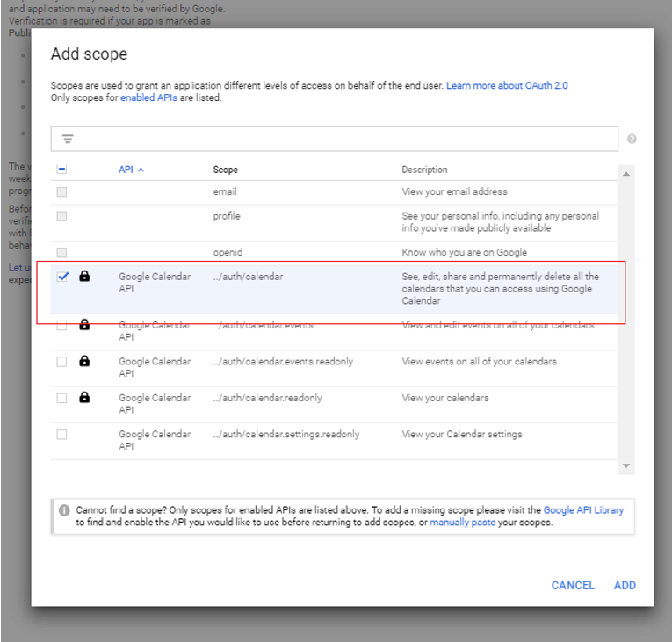
Task: Click the ../auth/calendar.readonly scope text
Action: point(267,398)
